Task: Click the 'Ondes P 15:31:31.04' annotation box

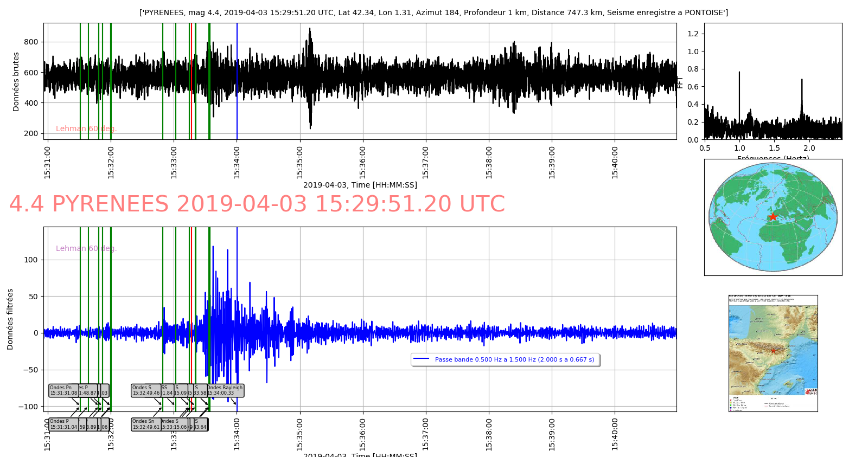Action: point(63,424)
